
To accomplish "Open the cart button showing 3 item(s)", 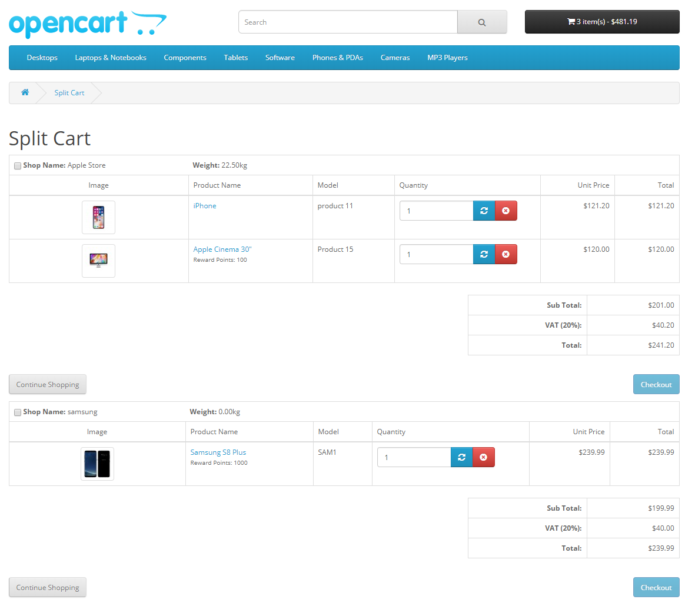I will 602,22.
